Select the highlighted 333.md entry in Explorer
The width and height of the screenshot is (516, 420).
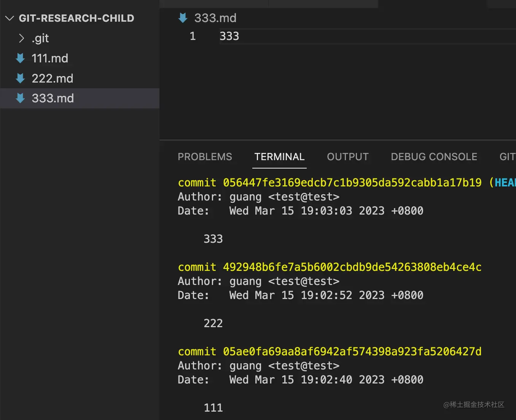point(53,98)
